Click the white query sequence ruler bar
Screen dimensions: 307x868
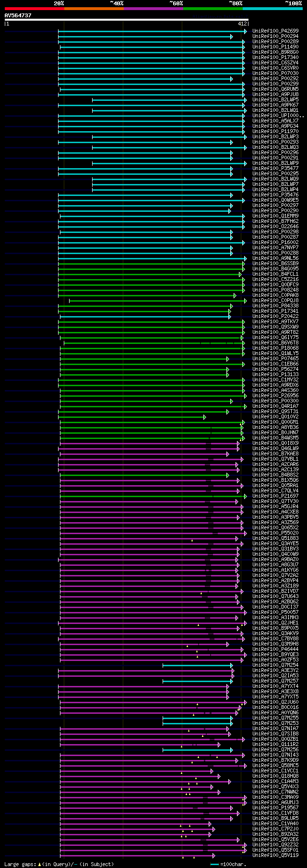[126, 20]
